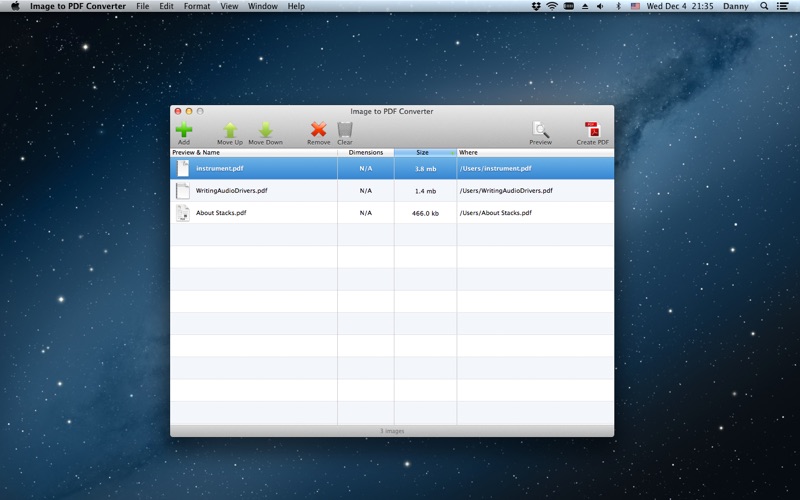
Task: Close the Image to PDF Converter window
Action: click(178, 111)
